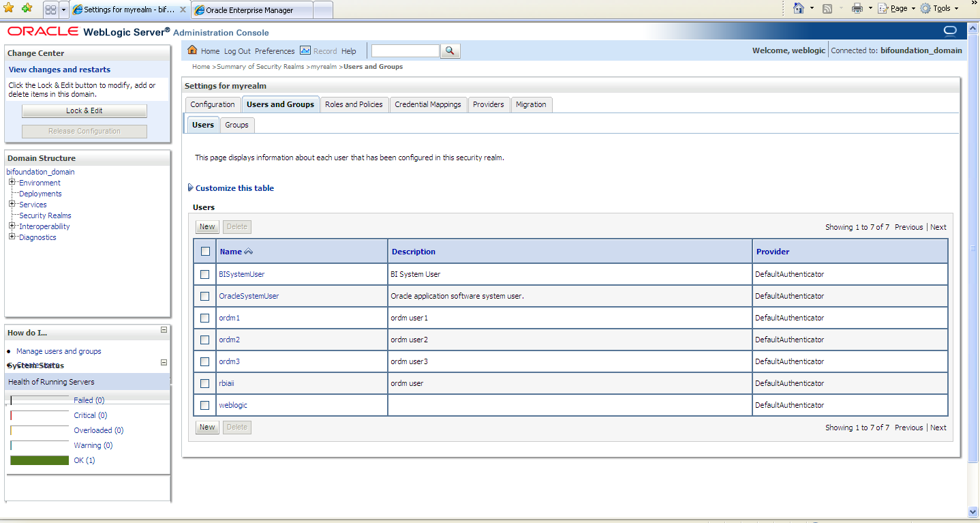This screenshot has height=523, width=980.
Task: Open the browser Tools dropdown menu
Action: coord(940,9)
